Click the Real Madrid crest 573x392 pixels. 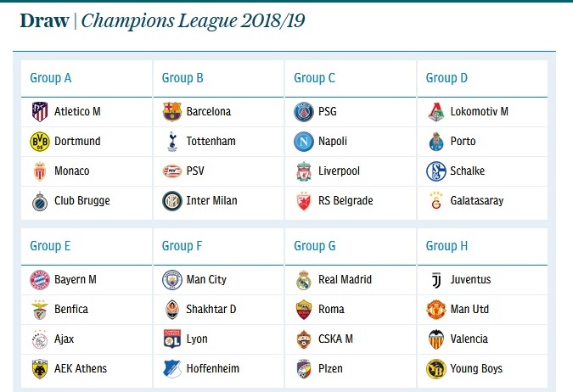[304, 280]
